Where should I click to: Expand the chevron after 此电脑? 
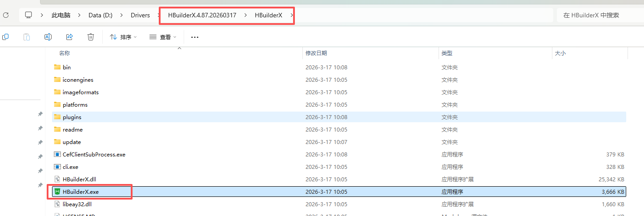point(79,15)
